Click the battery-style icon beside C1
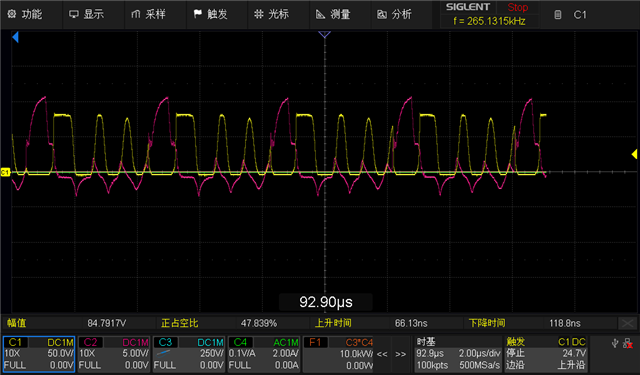This screenshot has height=375, width=640. (x=558, y=15)
